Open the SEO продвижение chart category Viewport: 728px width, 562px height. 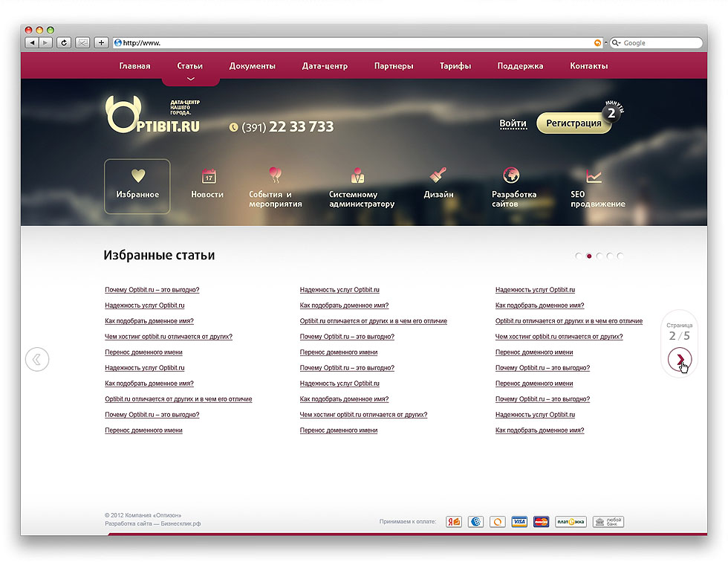coord(597,187)
